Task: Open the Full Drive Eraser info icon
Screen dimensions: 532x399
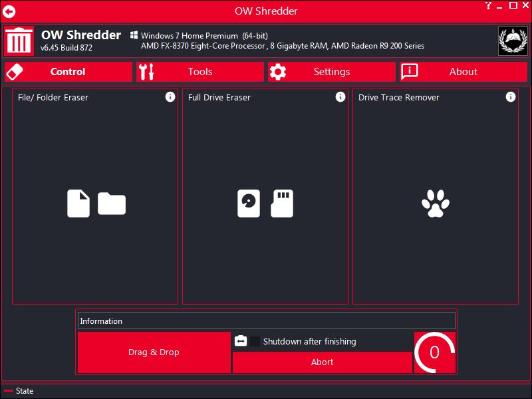Action: point(340,97)
